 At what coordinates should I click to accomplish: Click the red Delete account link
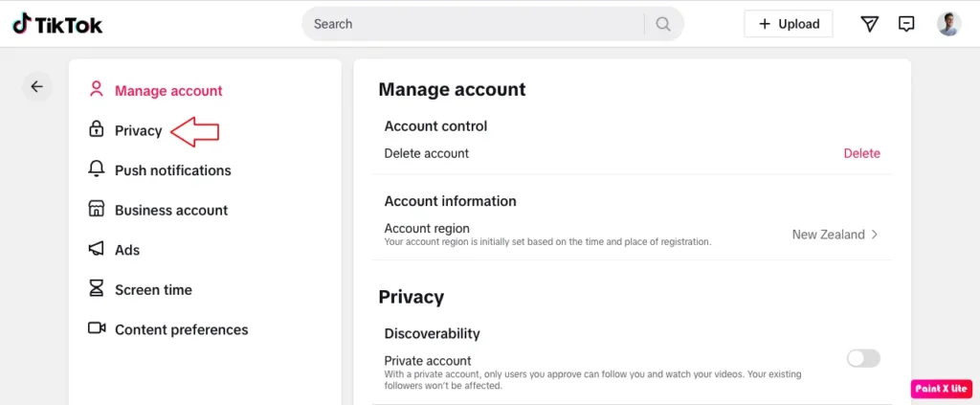click(x=861, y=153)
